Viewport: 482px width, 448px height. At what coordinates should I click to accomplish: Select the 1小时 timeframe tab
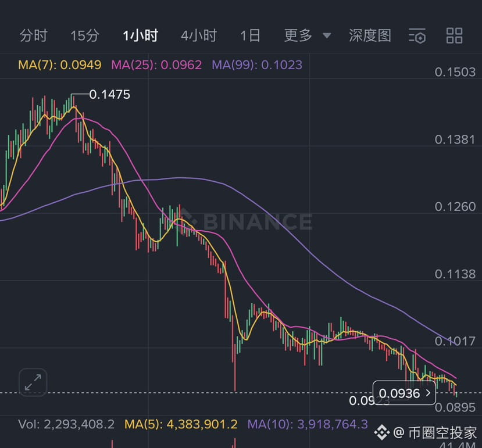[140, 35]
